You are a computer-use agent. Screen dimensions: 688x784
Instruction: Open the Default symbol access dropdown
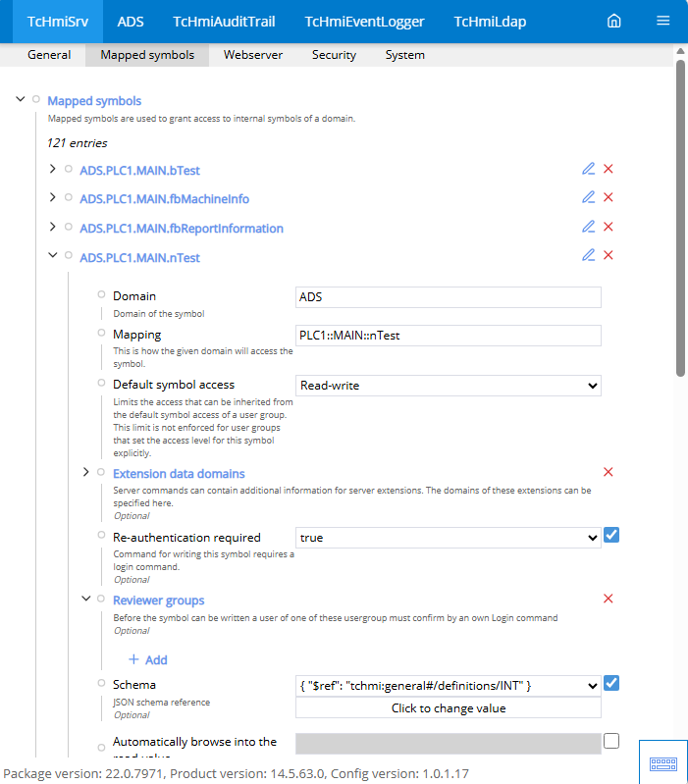pos(448,386)
